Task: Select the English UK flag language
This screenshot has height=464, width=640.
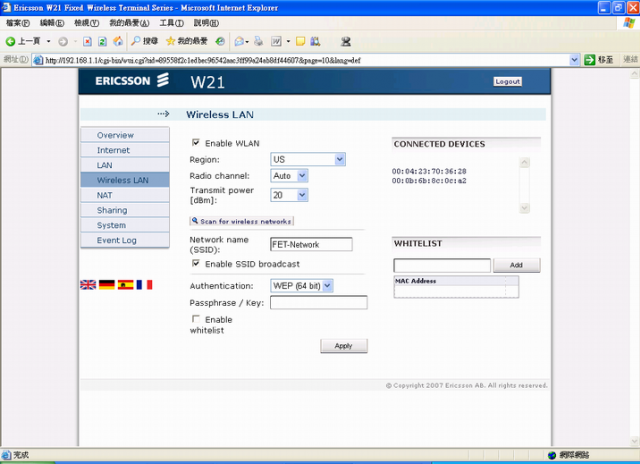Action: click(88, 284)
